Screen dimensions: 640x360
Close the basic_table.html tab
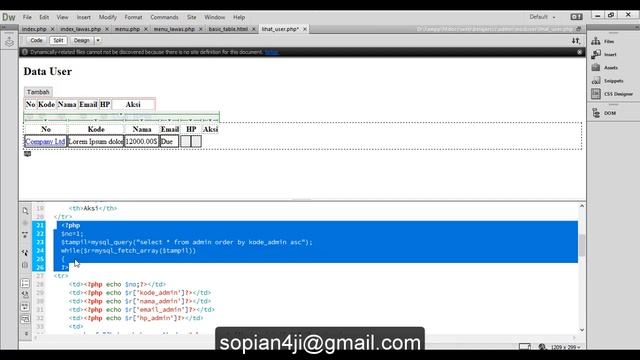[x=253, y=29]
